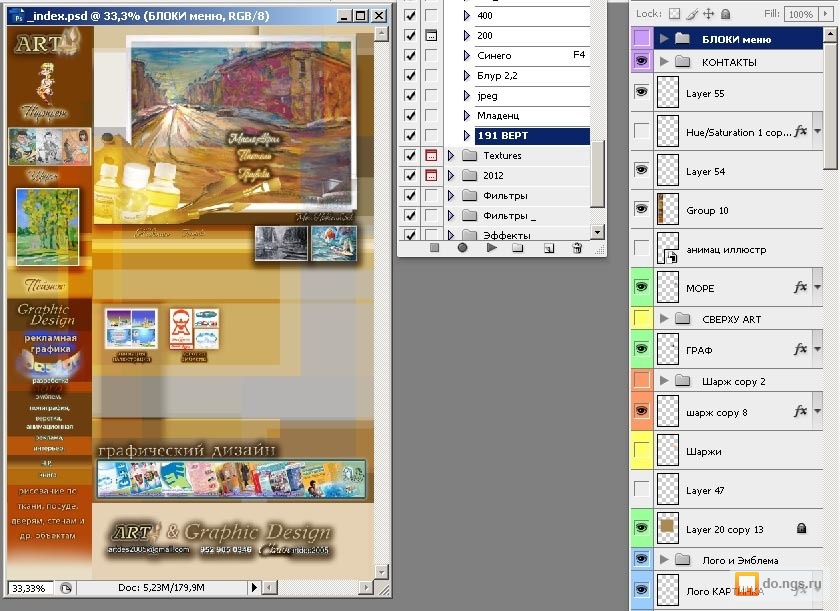Show the Hue/Saturation 1 copy layer
840x611 pixels.
tap(641, 131)
